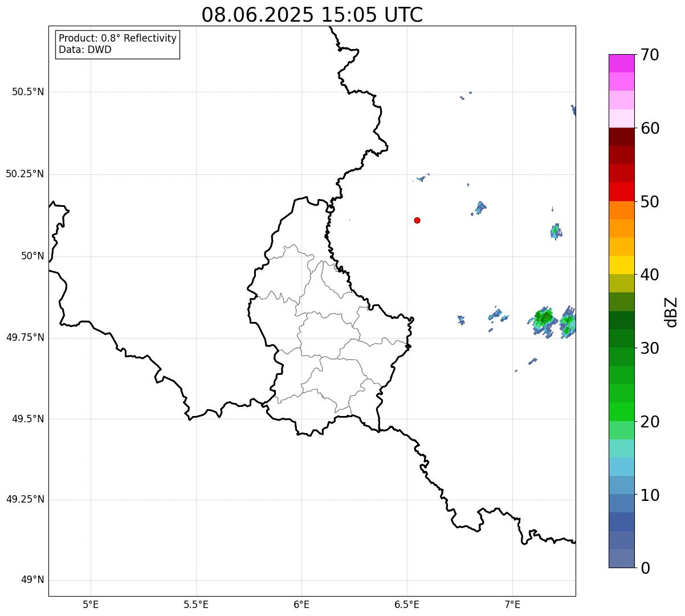Click the blue-green echo near 50.1°N 7.2°E

pyautogui.click(x=556, y=231)
